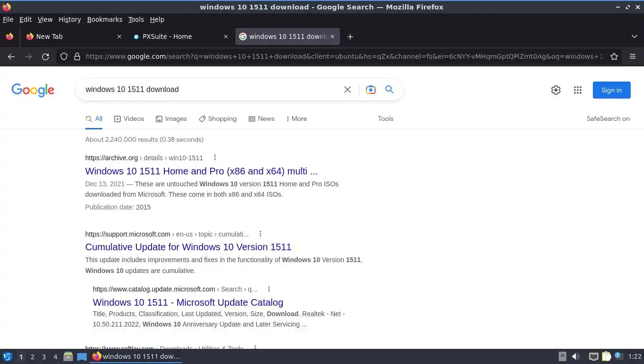
Task: Go back to the previous page
Action: pyautogui.click(x=11, y=56)
